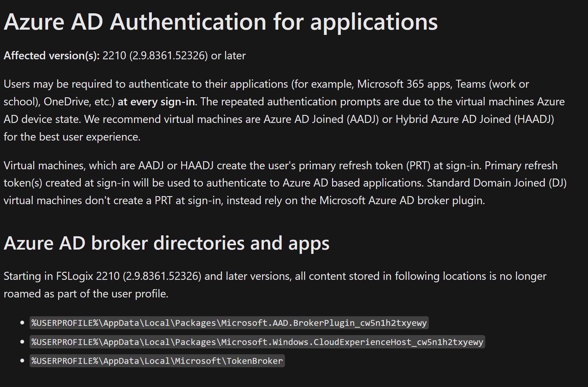Click the version text '2210 (2.9.8361.52326) or later'
The image size is (588, 387).
(174, 56)
